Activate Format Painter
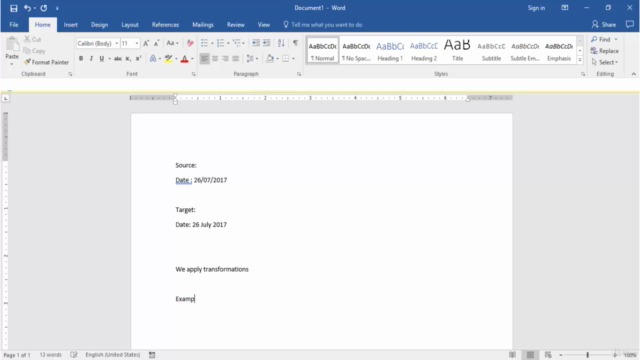Viewport: 640px width, 360px height. pyautogui.click(x=46, y=62)
